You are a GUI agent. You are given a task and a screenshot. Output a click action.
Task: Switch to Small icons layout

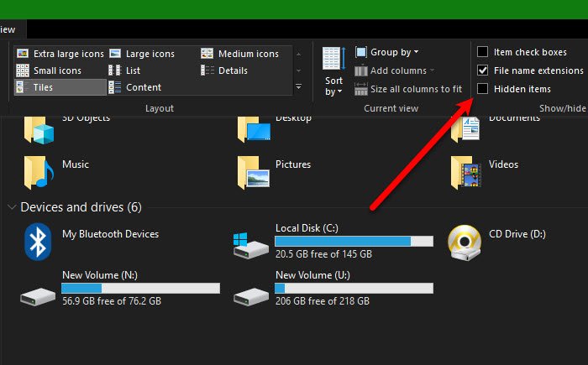point(49,70)
